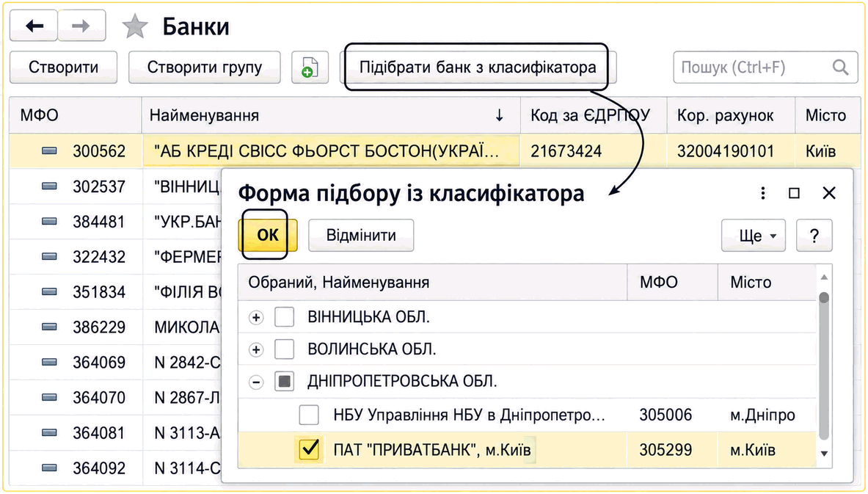Screen dimensions: 868x494
Task: Expand the ВІННИЦЬКА ОБЛ. group
Action: [256, 318]
